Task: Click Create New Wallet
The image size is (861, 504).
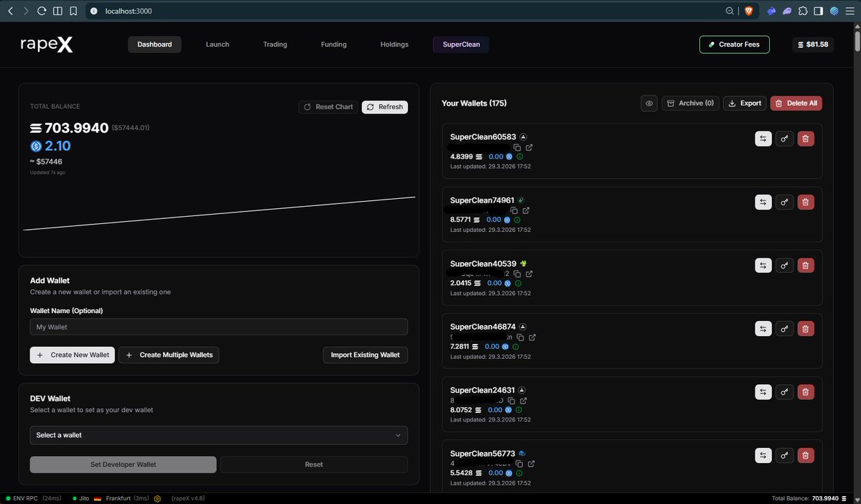Action: point(73,355)
